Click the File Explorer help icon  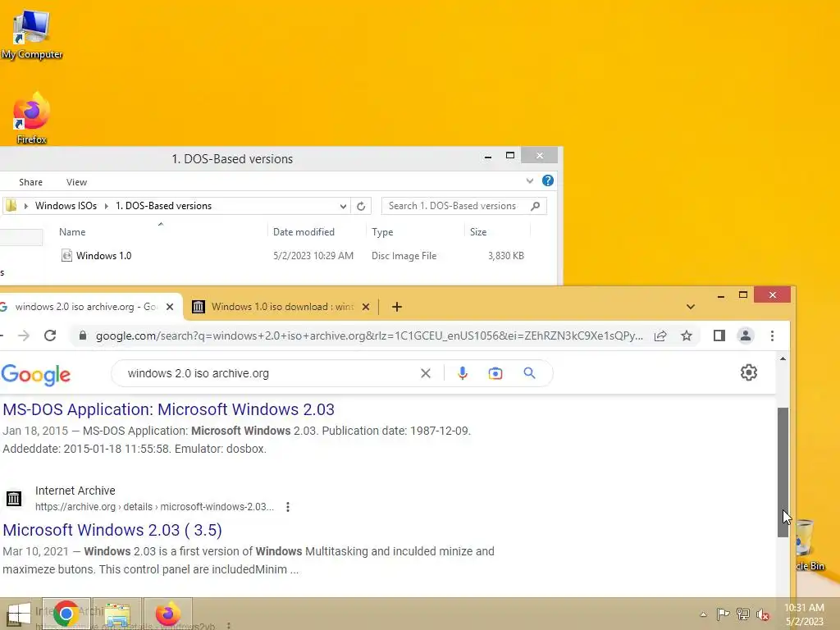[x=547, y=180]
